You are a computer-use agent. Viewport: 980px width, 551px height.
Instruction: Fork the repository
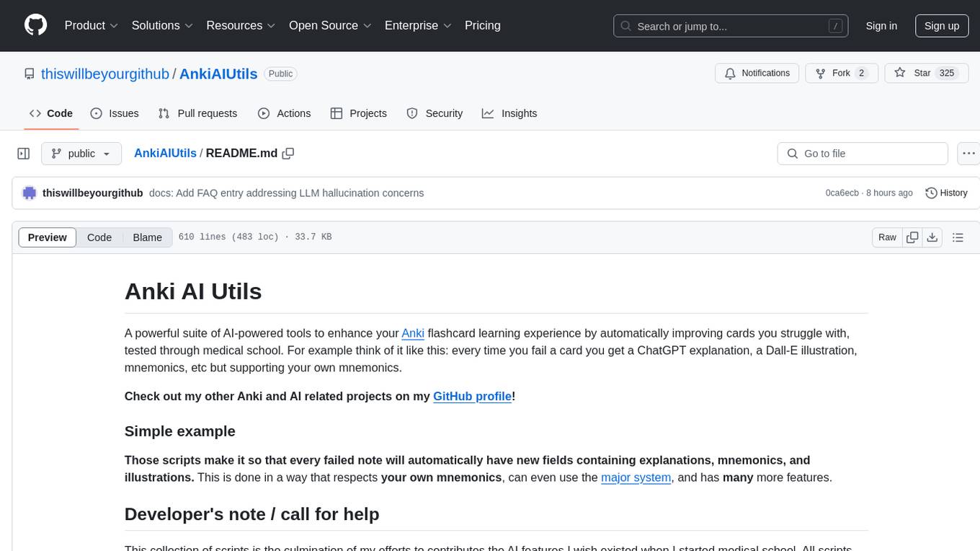841,73
